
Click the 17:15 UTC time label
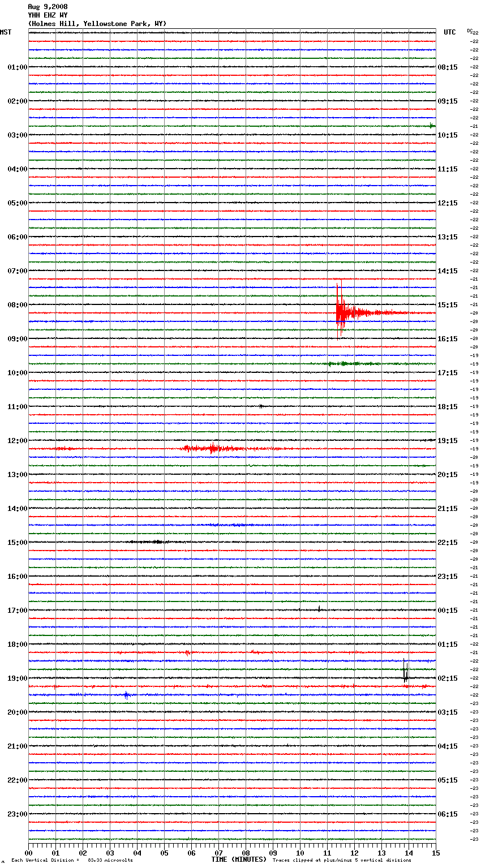(448, 373)
